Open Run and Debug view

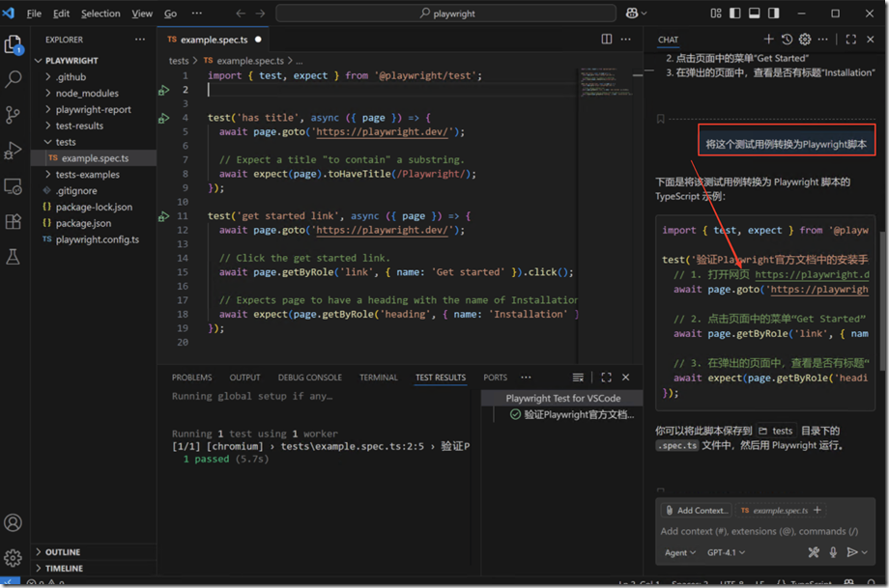pyautogui.click(x=13, y=150)
